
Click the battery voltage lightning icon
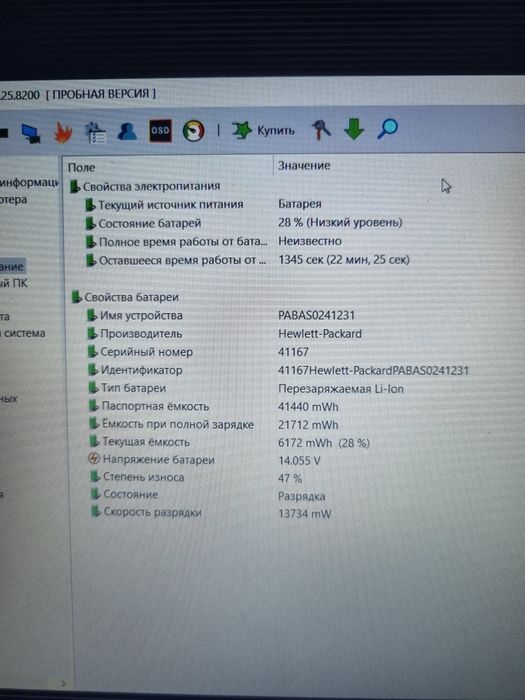94,458
